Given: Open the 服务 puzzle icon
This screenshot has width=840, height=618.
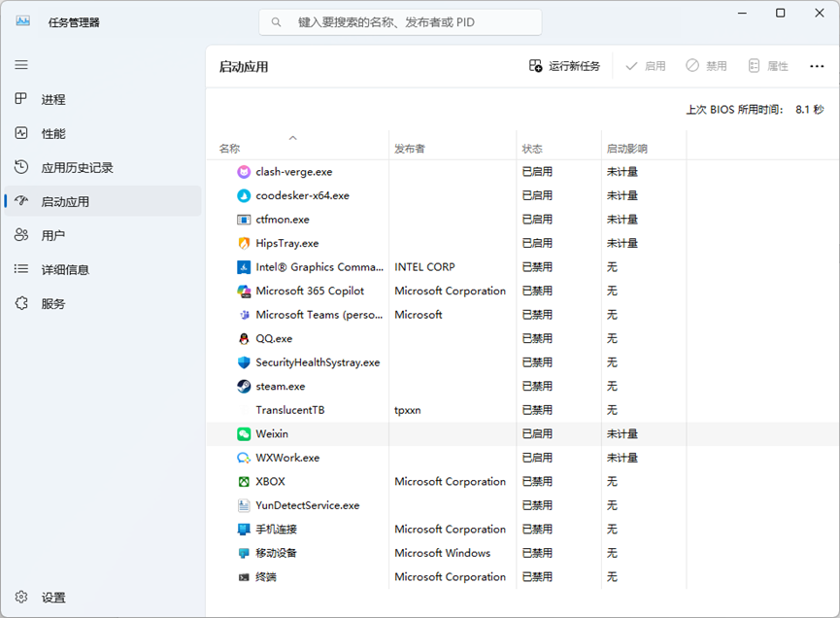Looking at the screenshot, I should [x=21, y=303].
